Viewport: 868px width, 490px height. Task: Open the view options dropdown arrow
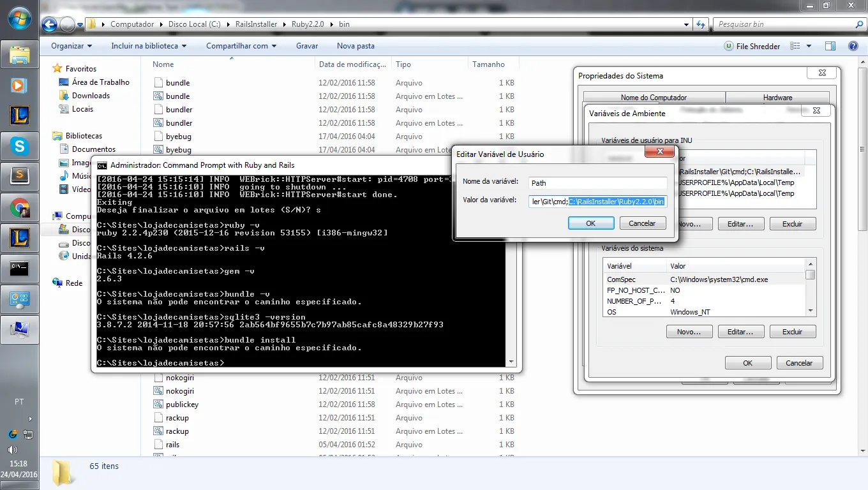pyautogui.click(x=809, y=46)
